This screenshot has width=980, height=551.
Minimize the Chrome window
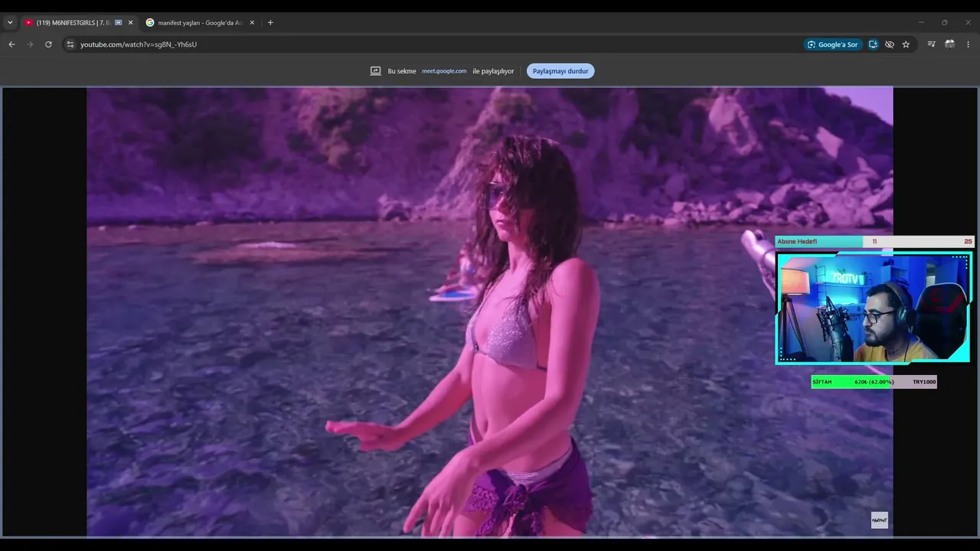coord(921,23)
